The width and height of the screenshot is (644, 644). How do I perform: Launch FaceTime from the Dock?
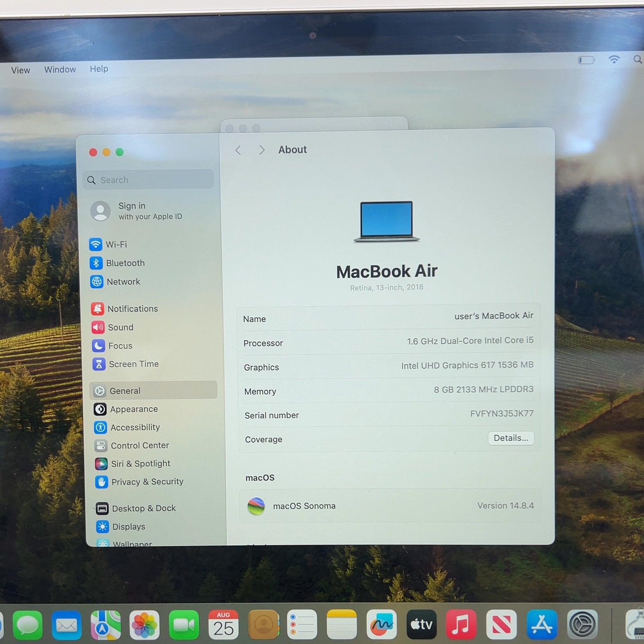tap(184, 625)
